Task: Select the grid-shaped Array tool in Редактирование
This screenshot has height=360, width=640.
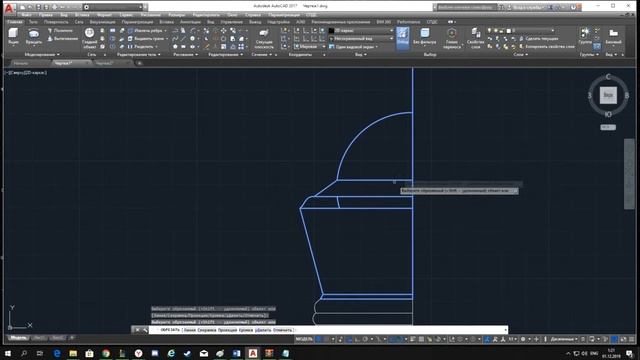Action: pos(241,47)
